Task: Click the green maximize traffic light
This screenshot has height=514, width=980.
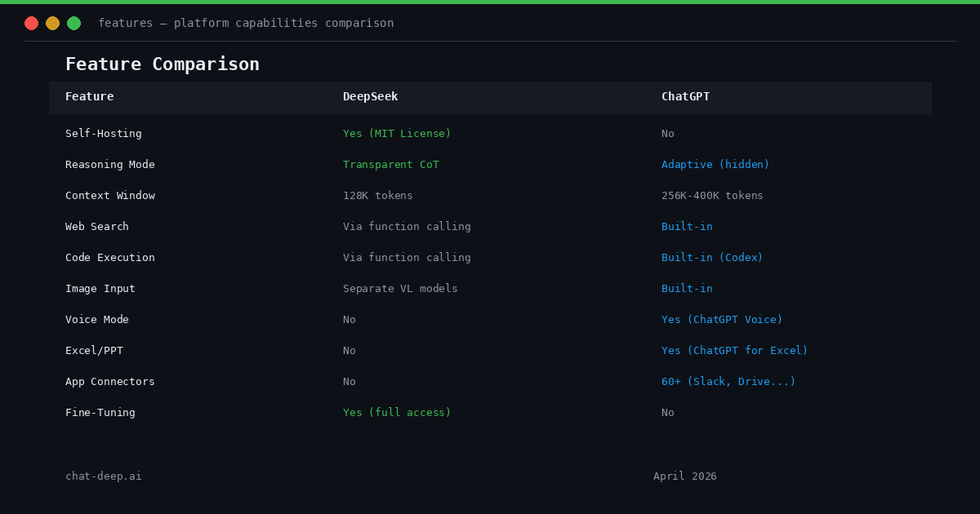Action: 73,23
